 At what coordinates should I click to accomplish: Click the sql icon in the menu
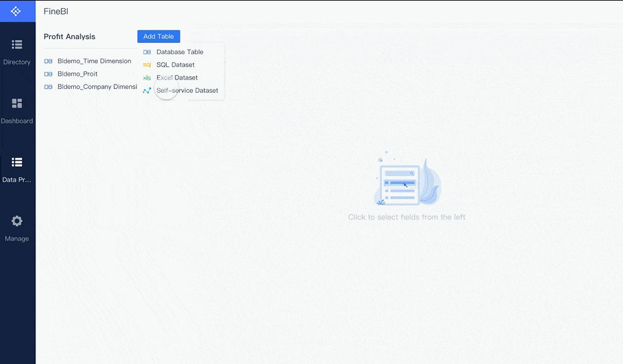146,64
